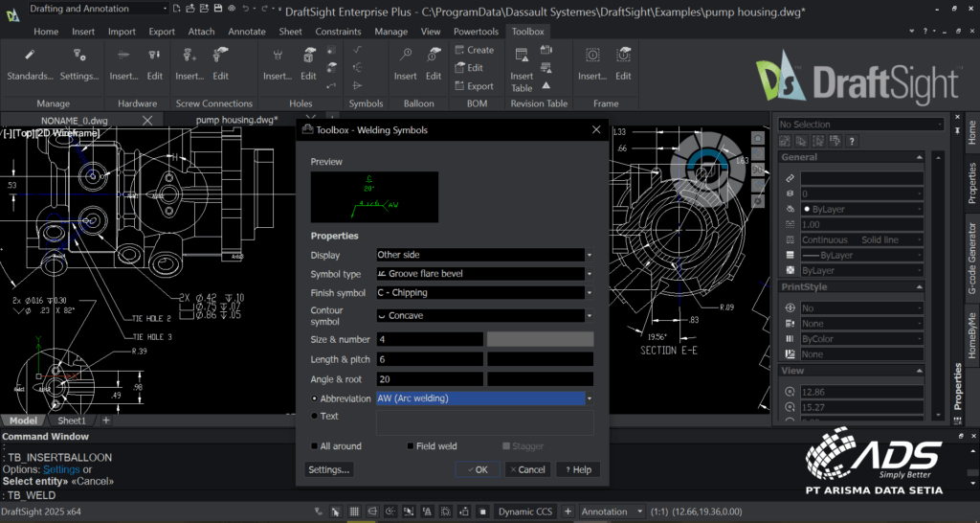Screen dimensions: 980x523
Task: Open the Powertools ribbon tab
Action: tap(477, 32)
